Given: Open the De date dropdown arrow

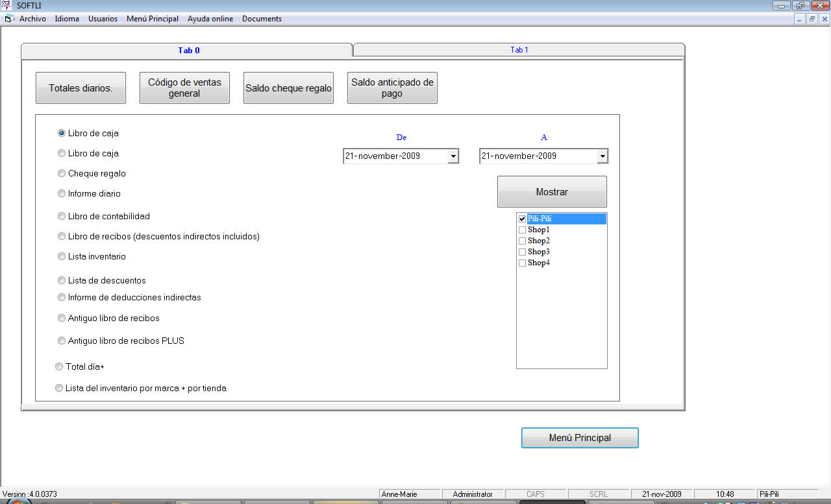Looking at the screenshot, I should pyautogui.click(x=453, y=156).
